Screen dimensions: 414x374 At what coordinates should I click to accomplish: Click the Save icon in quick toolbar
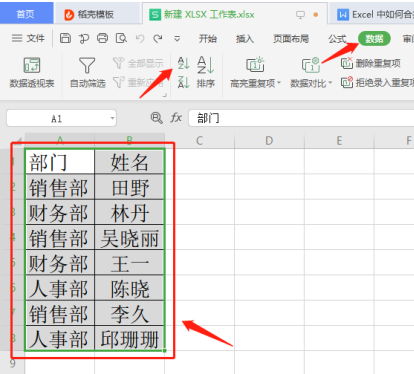[65, 38]
